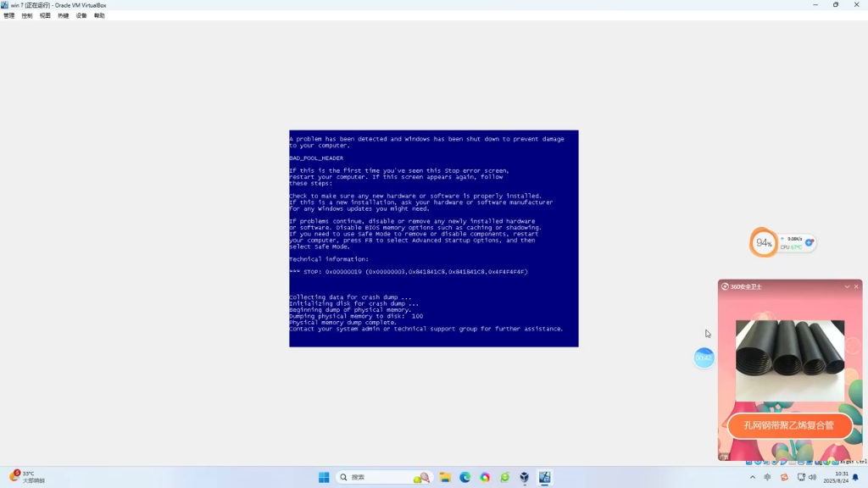Click the blue 00:42 recording timer bubble
868x488 pixels.
tap(704, 358)
